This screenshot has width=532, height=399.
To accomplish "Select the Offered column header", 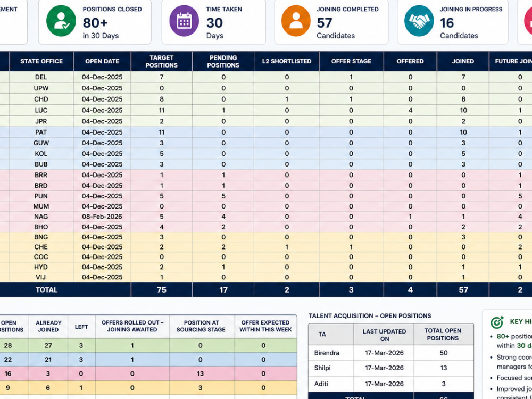I will tap(410, 61).
